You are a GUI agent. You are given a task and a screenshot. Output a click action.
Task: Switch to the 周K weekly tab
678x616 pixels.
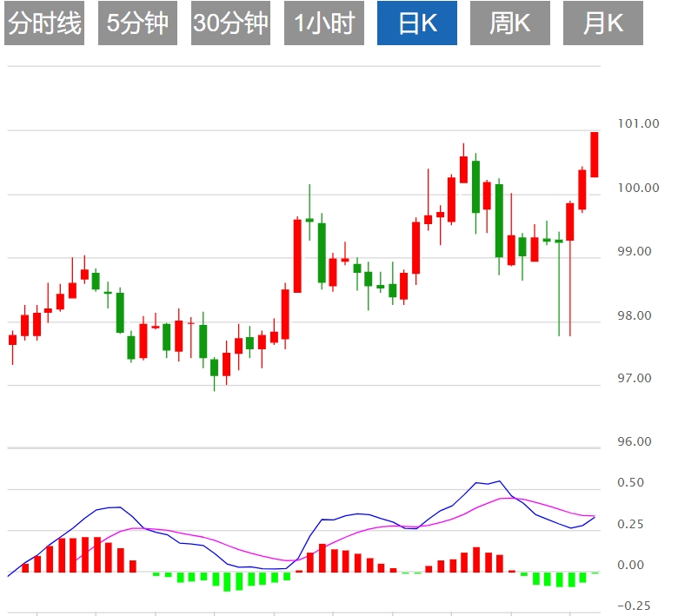509,23
